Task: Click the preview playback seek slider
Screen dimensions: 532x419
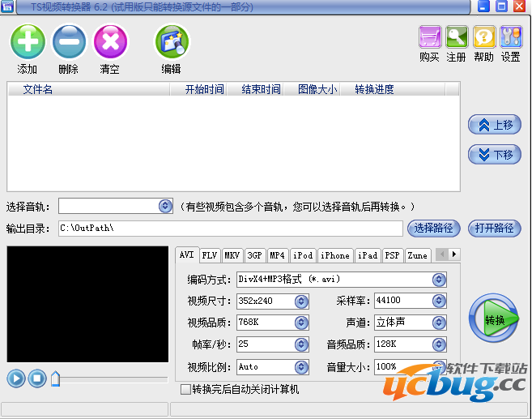Action: [x=109, y=378]
